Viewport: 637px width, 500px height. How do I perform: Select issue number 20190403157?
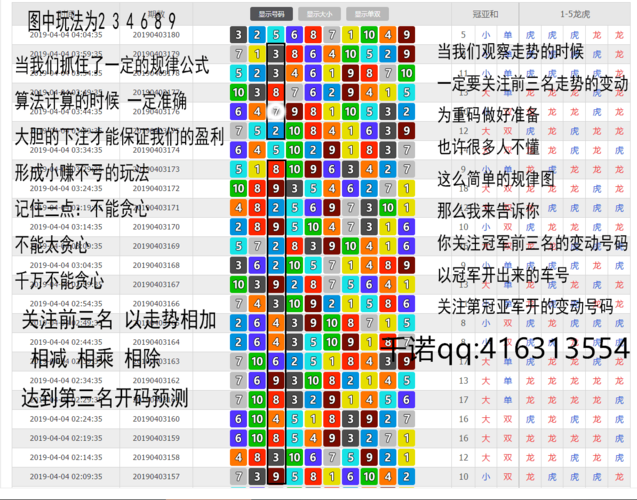click(x=156, y=476)
